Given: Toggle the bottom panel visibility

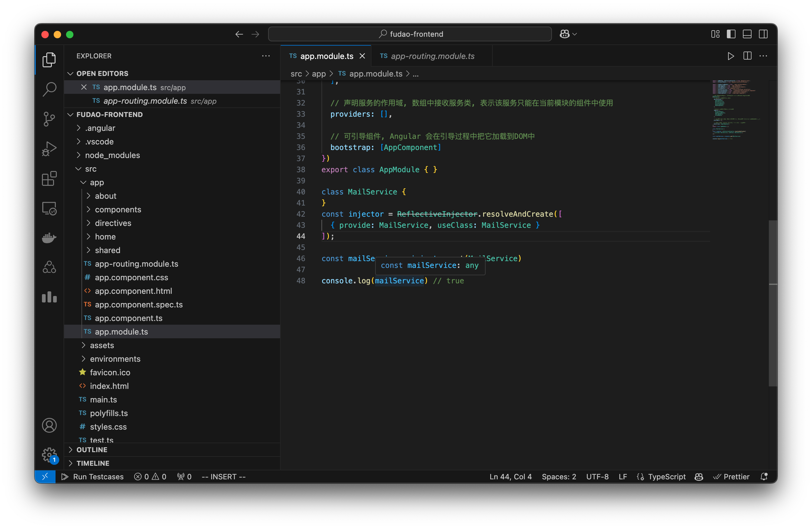Looking at the screenshot, I should click(747, 34).
